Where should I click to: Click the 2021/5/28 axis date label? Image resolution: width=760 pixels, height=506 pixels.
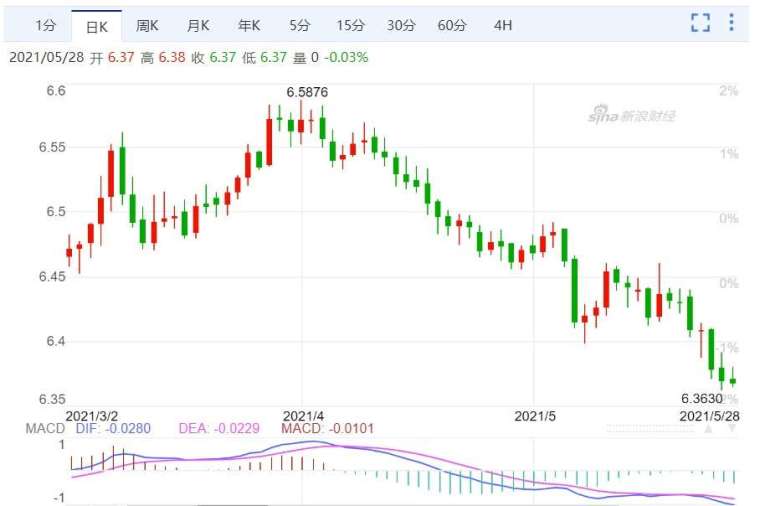(x=710, y=416)
